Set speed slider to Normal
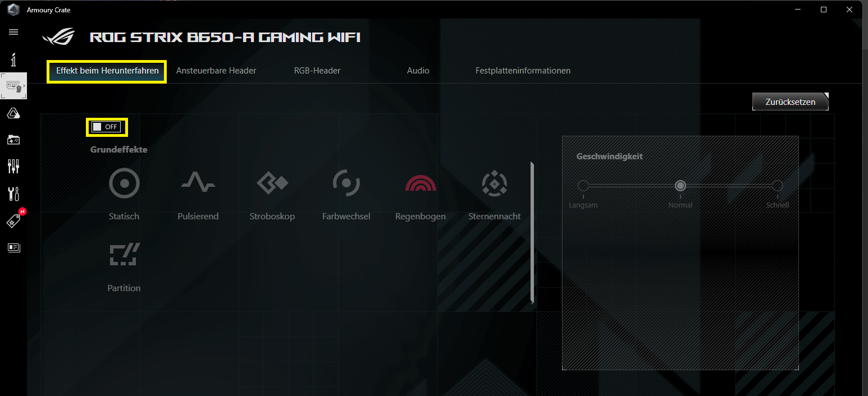 [680, 186]
